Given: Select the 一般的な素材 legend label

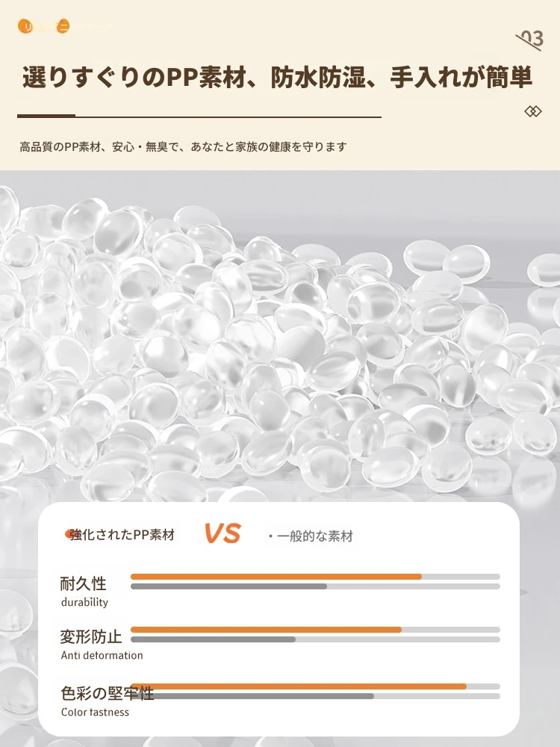Looking at the screenshot, I should pos(315,536).
